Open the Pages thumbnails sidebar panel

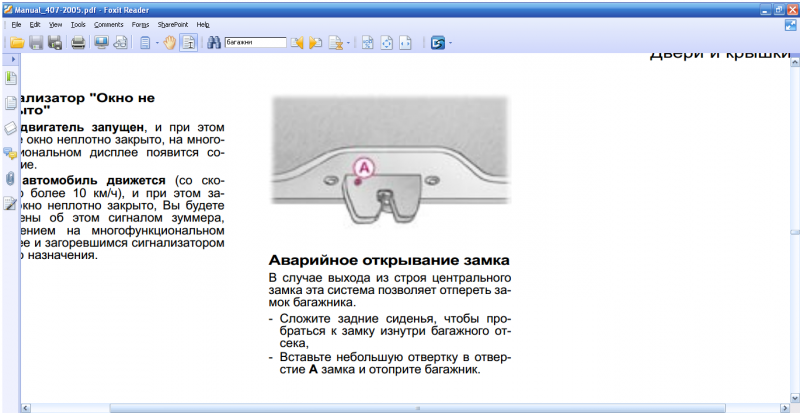[11, 103]
